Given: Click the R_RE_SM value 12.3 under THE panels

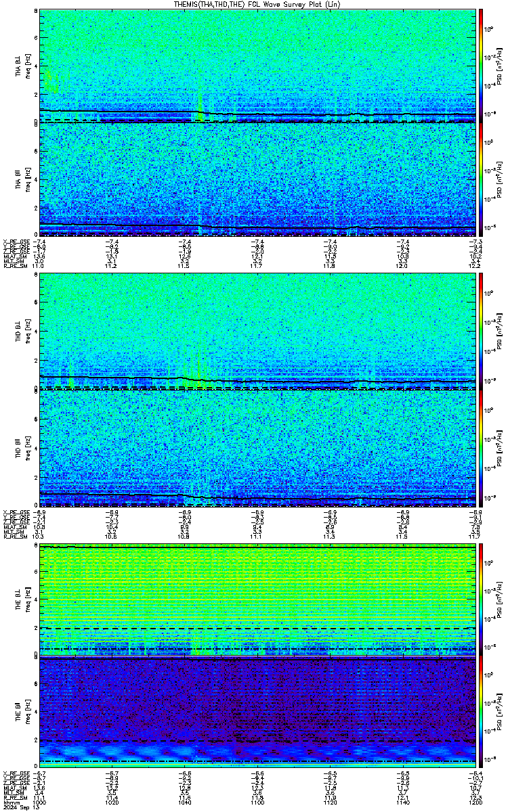Looking at the screenshot, I should pos(474,798).
